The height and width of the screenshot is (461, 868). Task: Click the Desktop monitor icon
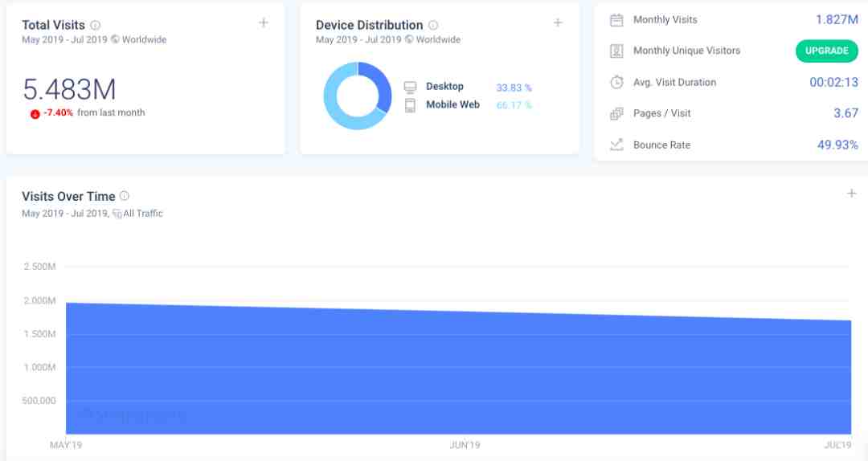(x=410, y=87)
